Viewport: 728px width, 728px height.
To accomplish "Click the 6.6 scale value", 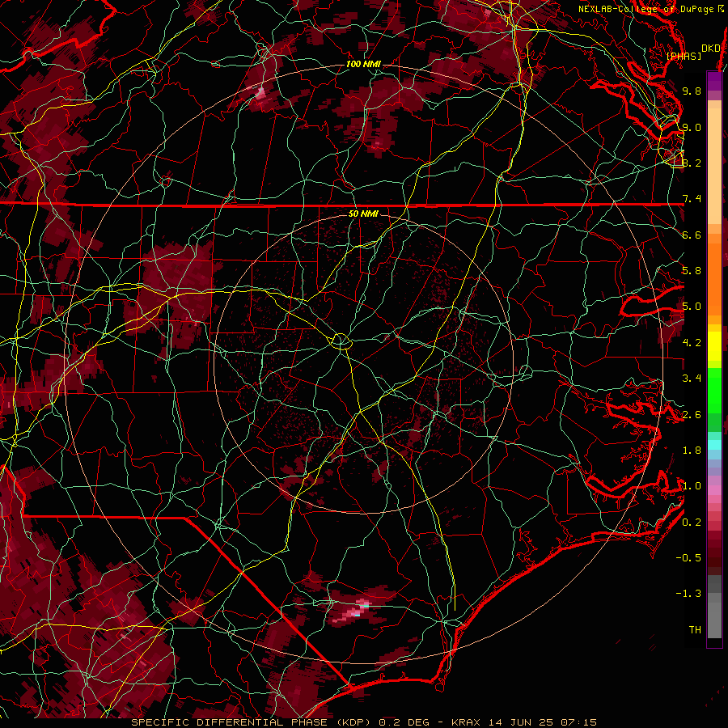I will (x=692, y=235).
